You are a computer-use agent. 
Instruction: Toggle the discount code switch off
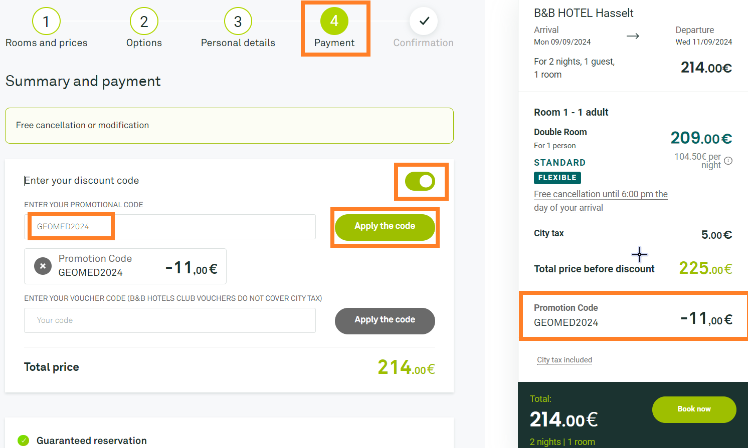420,181
